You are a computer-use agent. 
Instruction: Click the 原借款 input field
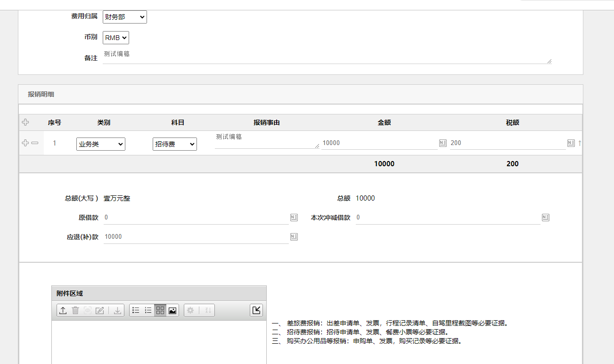196,218
